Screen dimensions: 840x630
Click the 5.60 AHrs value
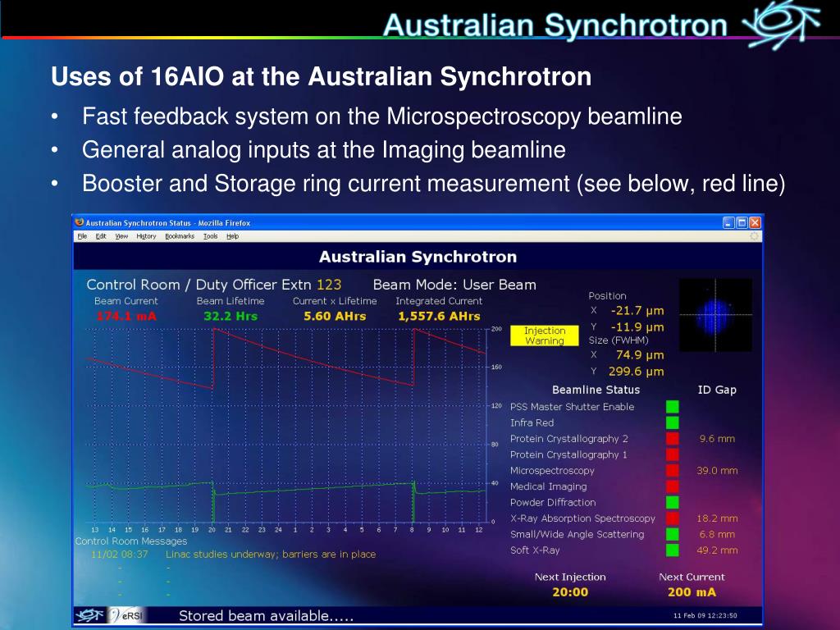(335, 316)
